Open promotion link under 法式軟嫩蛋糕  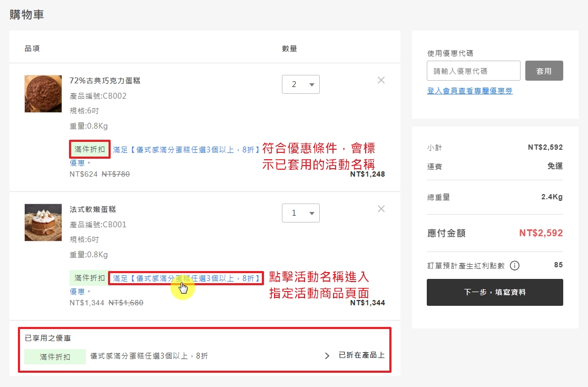(x=186, y=278)
